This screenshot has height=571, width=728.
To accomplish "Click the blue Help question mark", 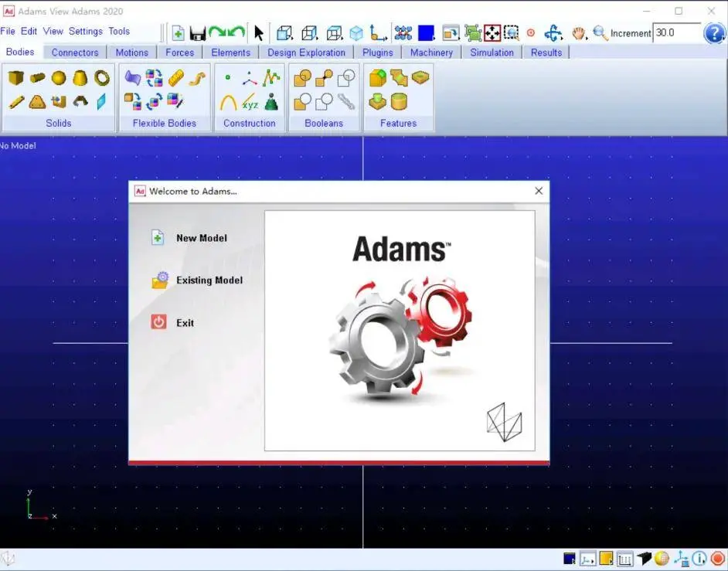I will click(x=714, y=33).
